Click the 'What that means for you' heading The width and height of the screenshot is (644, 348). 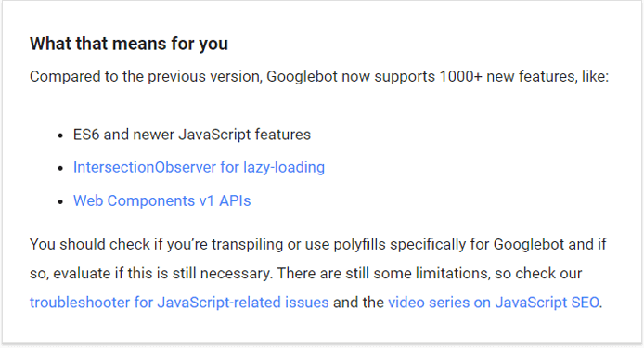coord(129,44)
